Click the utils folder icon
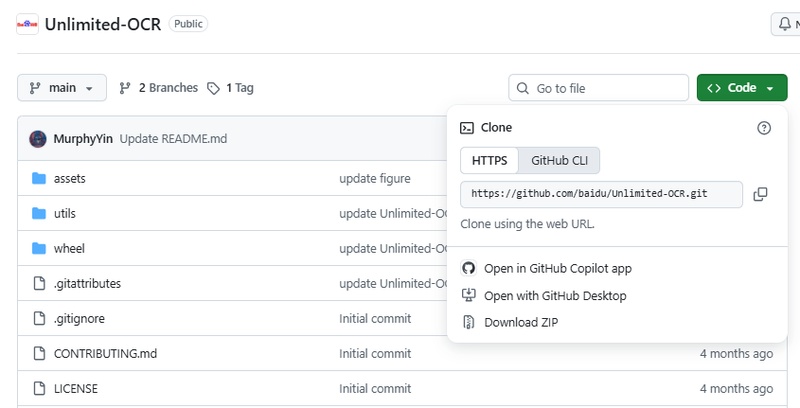The width and height of the screenshot is (800, 408). 39,213
